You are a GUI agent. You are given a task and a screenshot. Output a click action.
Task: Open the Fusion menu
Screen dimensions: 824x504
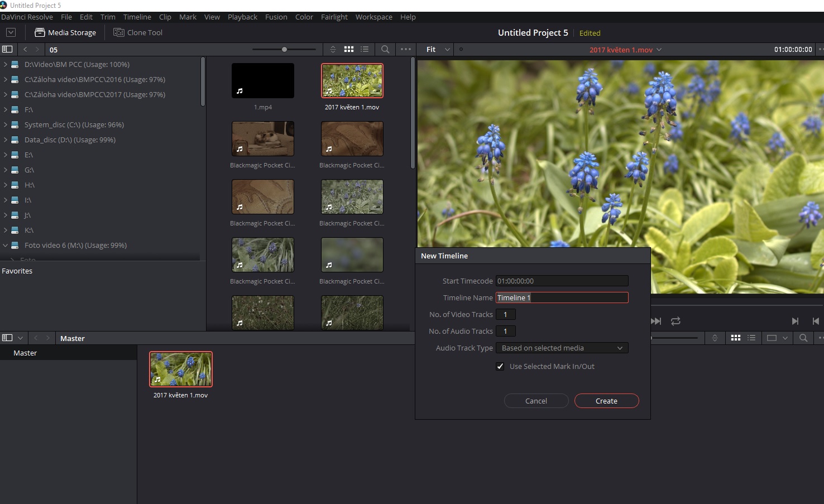click(276, 17)
